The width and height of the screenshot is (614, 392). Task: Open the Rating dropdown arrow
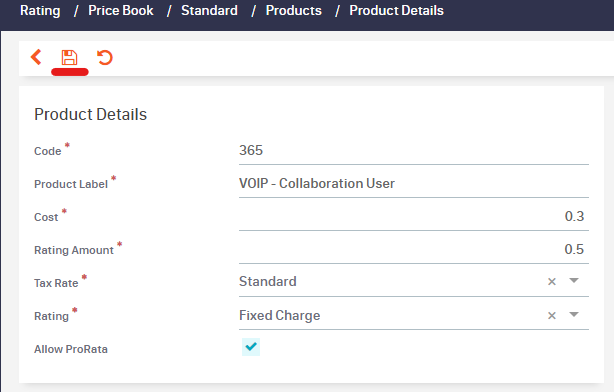click(574, 314)
